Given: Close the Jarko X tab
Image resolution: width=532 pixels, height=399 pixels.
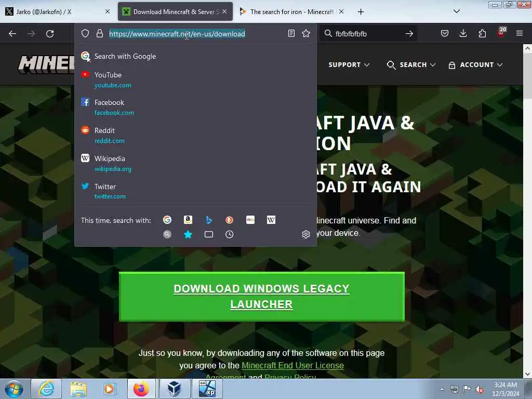Looking at the screenshot, I should tap(108, 11).
